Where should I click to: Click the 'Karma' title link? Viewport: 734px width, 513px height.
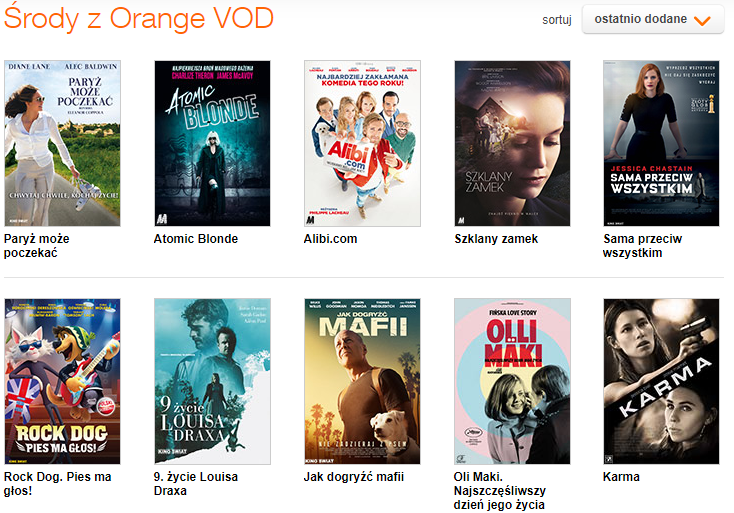point(621,477)
